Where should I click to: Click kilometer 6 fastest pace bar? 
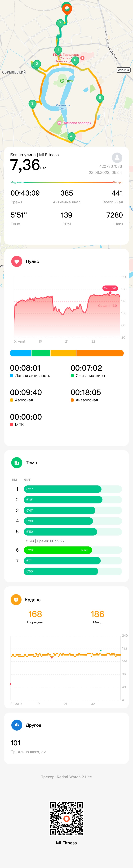click(x=58, y=550)
